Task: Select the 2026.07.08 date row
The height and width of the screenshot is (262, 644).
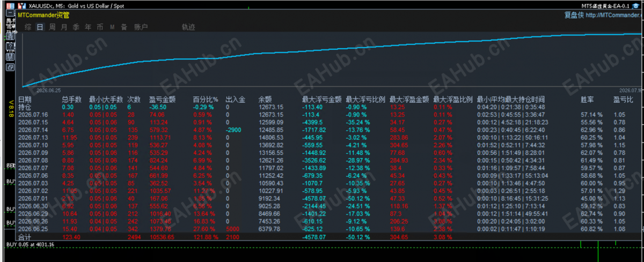Action: pos(33,160)
